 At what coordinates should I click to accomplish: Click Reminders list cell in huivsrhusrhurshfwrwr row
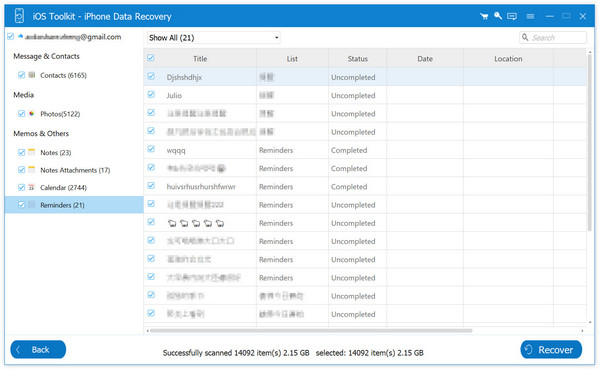click(x=276, y=187)
